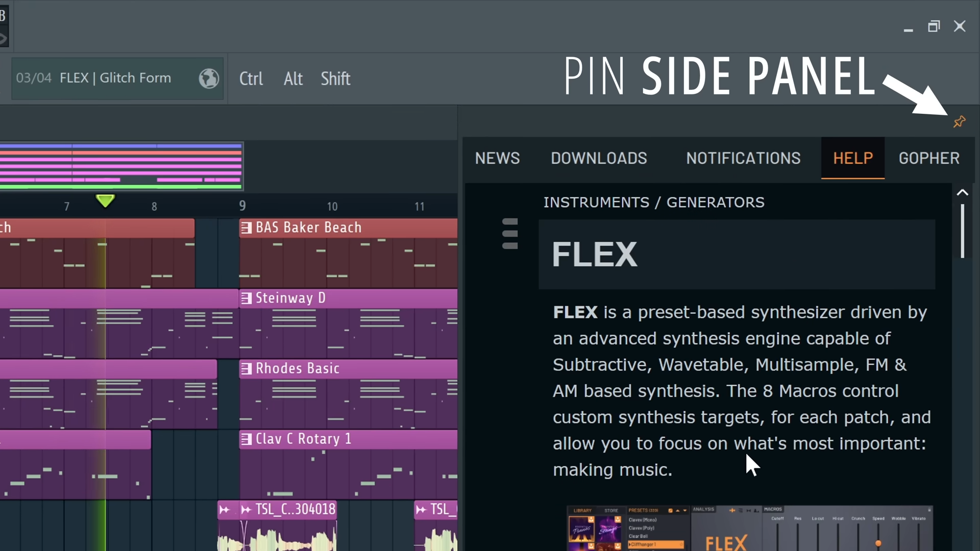Click the Ctrl modifier indicator
This screenshot has height=551, width=980.
coord(251,79)
